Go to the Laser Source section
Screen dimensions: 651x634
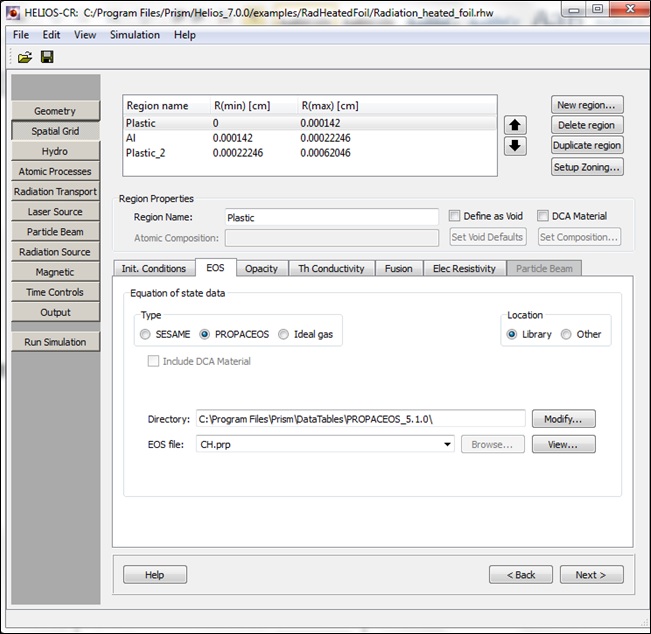click(56, 212)
